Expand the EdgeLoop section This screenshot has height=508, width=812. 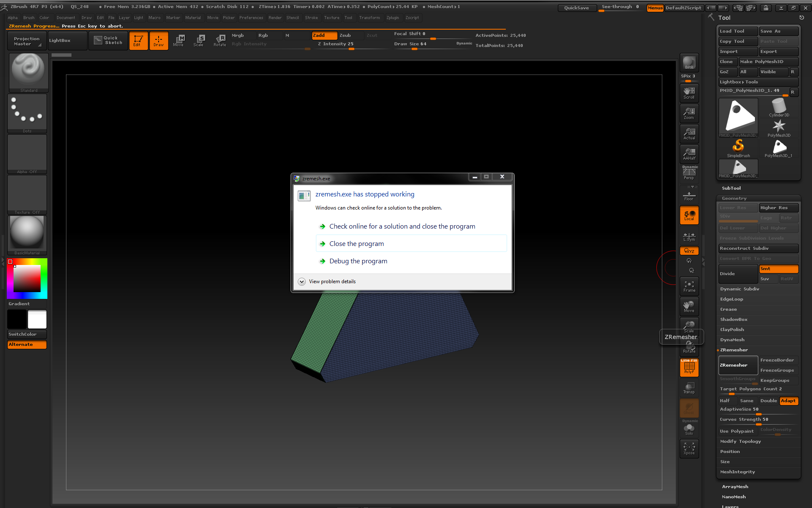click(x=732, y=299)
